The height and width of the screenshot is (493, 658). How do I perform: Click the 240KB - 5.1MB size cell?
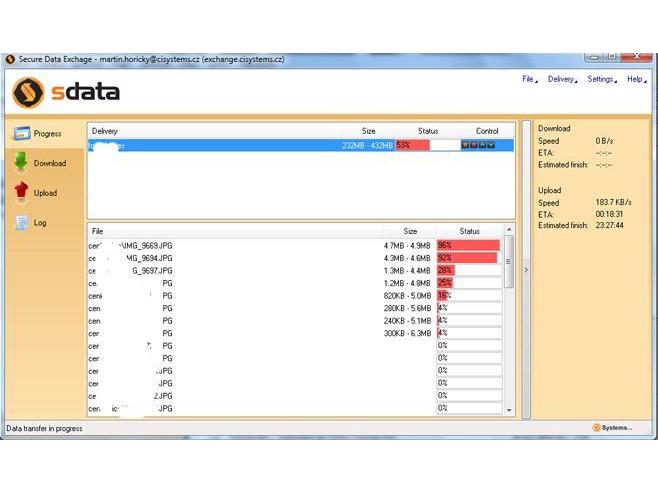pos(407,321)
